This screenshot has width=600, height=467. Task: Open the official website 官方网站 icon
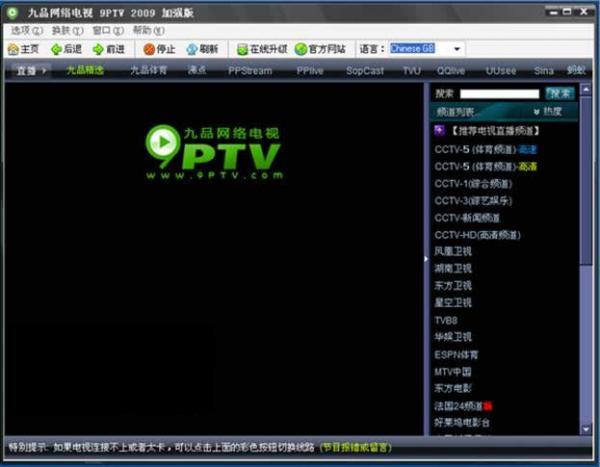tap(301, 49)
